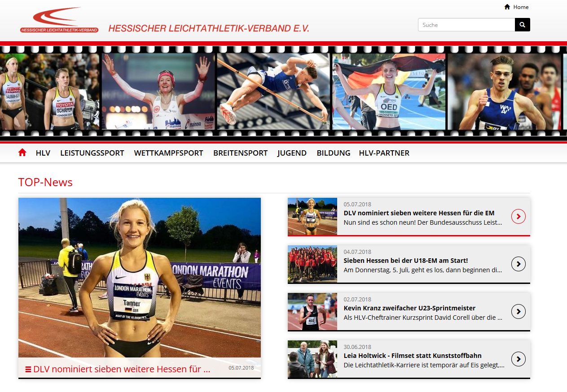The width and height of the screenshot is (567, 392).
Task: Click arrow icon for Leia Holtwick article
Action: click(518, 359)
